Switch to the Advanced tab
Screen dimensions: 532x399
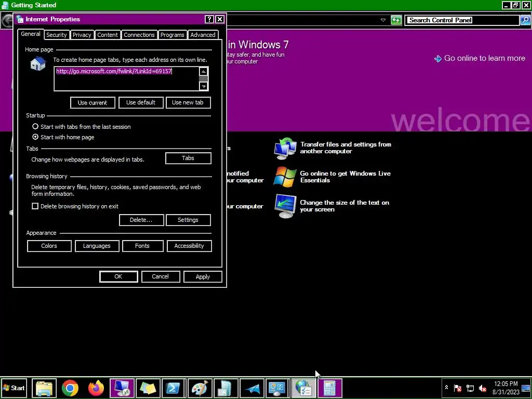(203, 35)
